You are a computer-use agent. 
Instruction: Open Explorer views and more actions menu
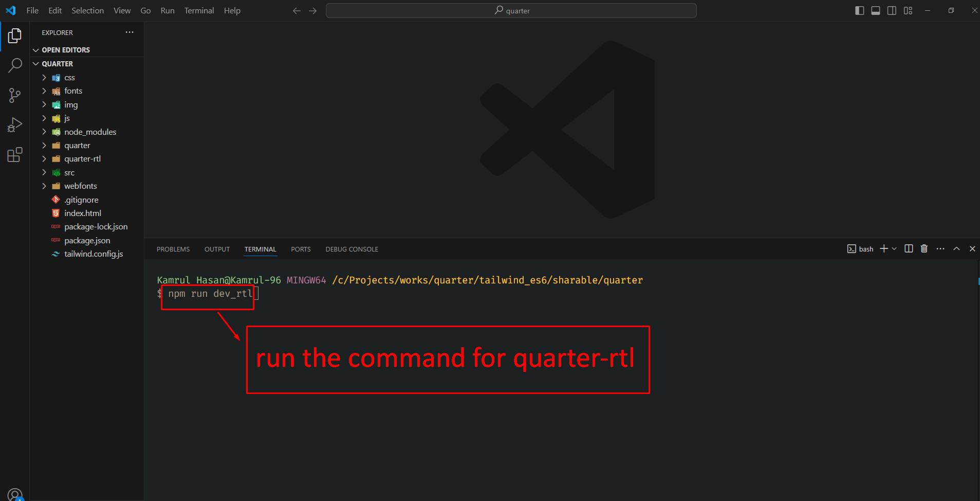[x=130, y=32]
